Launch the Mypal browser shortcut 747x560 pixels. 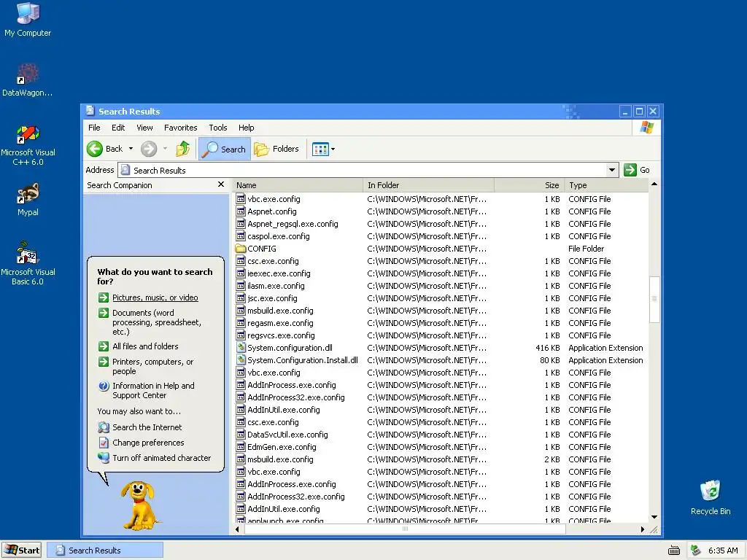click(28, 199)
